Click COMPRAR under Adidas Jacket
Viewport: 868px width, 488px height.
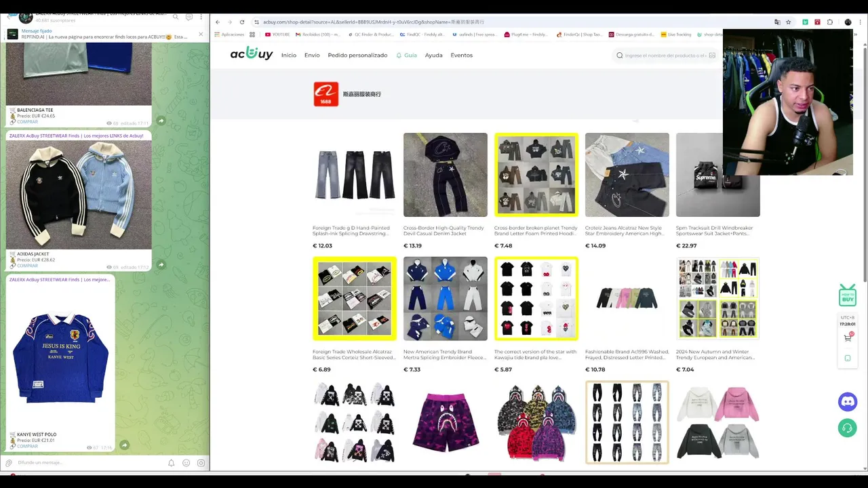point(27,266)
